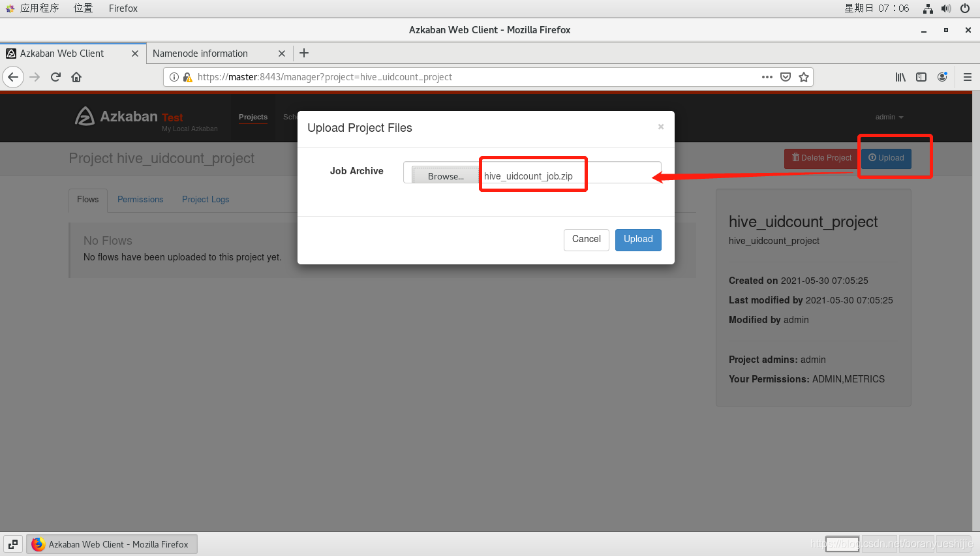
Task: Open the Project Logs tab
Action: [x=206, y=200]
